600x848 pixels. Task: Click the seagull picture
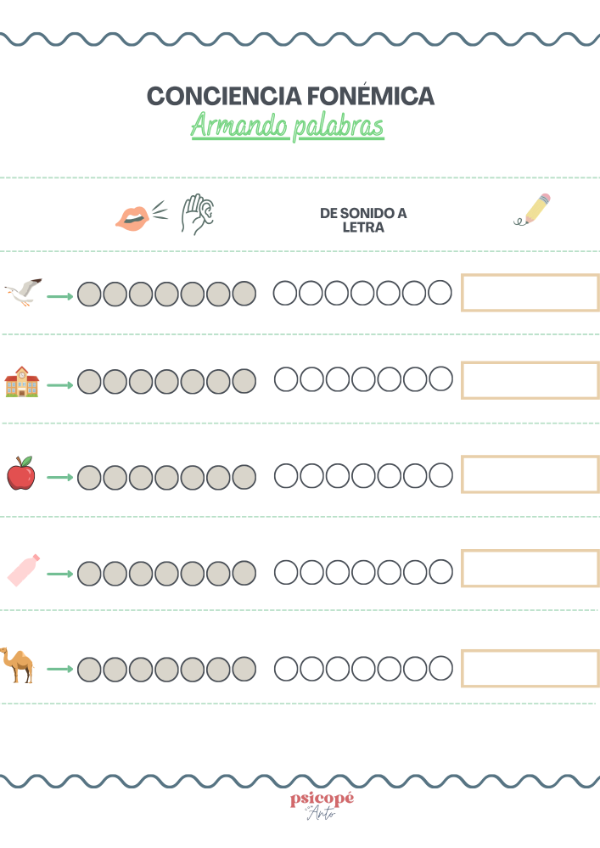tap(23, 292)
